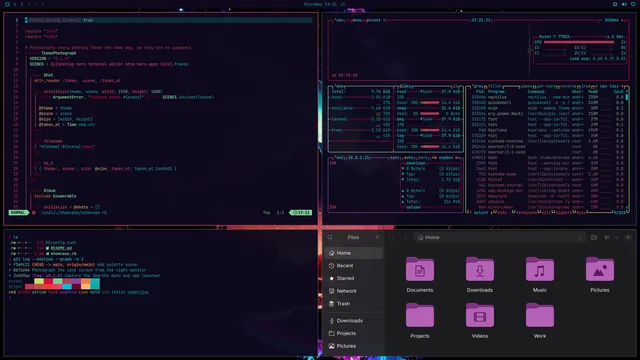This screenshot has width=640, height=360.
Task: Select Recent in the Files sidebar
Action: pyautogui.click(x=353, y=266)
